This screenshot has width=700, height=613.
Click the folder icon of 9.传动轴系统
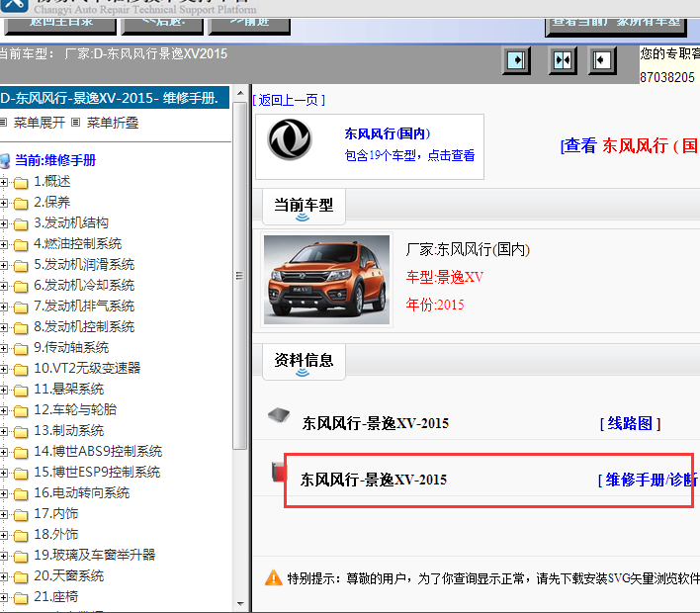point(21,349)
